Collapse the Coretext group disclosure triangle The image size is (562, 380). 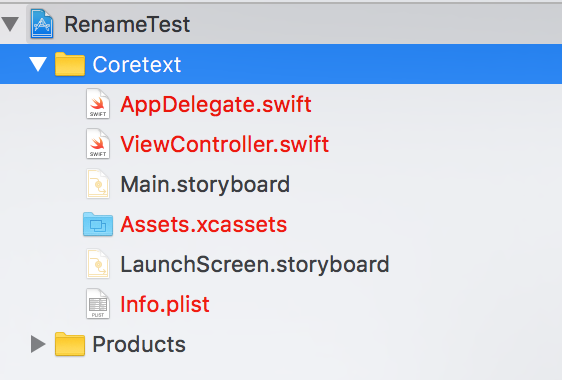point(38,64)
